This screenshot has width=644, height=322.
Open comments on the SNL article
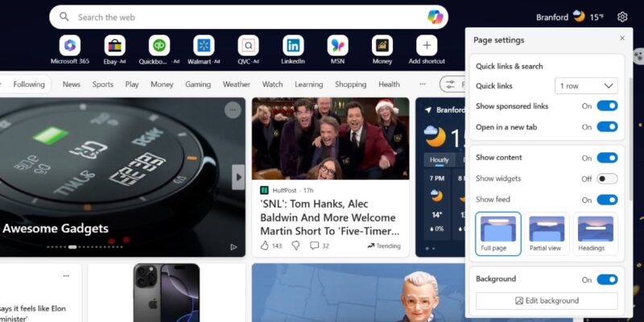tap(314, 246)
